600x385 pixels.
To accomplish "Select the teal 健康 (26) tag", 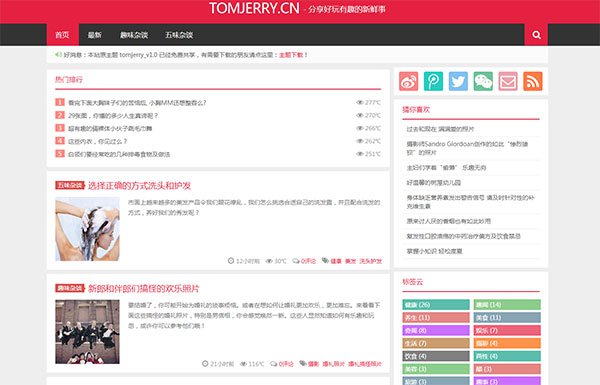I will (436, 305).
